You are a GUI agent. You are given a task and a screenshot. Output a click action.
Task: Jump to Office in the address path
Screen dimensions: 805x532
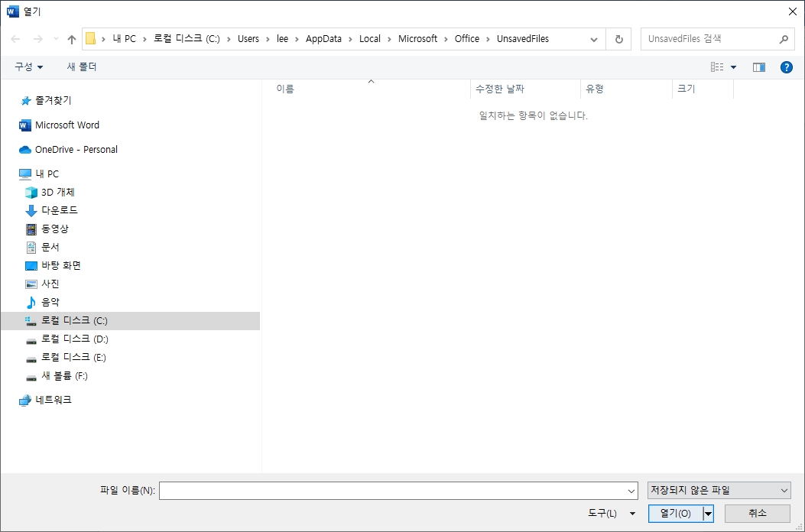pos(466,38)
